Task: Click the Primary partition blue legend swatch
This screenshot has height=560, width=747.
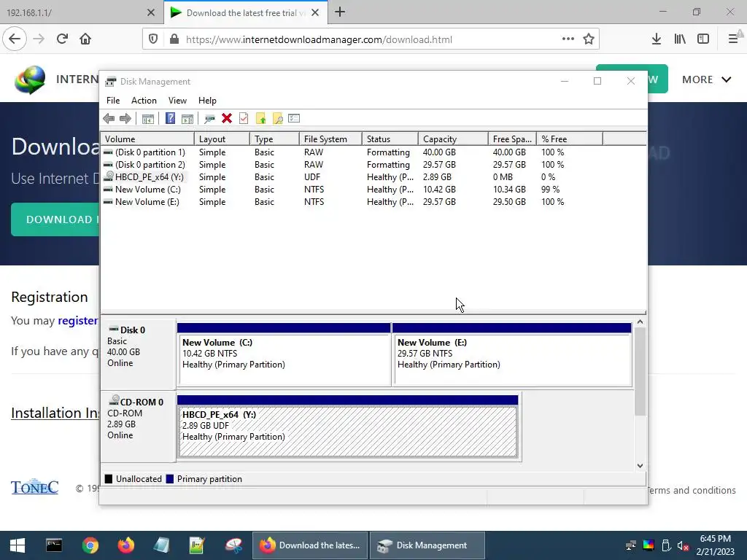Action: [169, 479]
